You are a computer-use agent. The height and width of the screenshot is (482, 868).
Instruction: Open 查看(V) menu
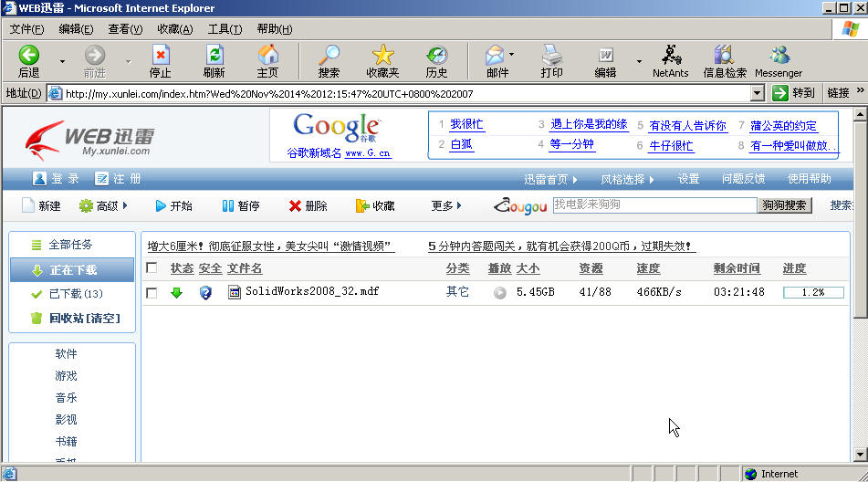point(125,29)
